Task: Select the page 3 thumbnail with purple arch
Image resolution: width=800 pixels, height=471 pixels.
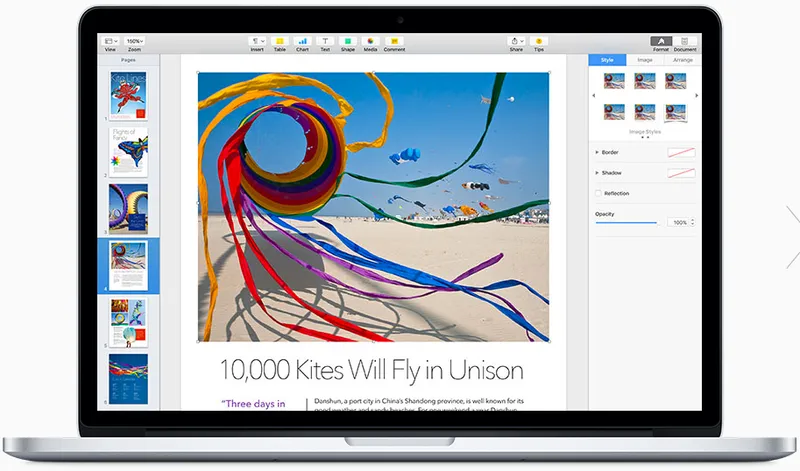Action: 128,209
